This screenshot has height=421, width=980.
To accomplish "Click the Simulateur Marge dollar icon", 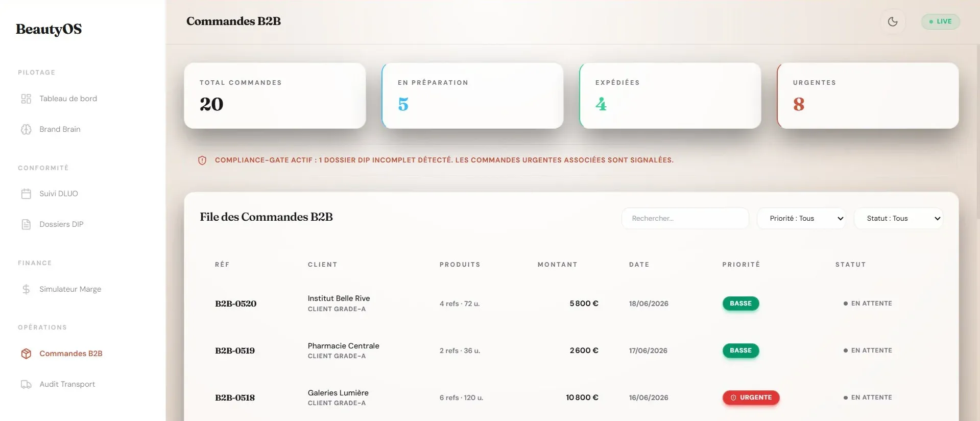I will click(x=26, y=289).
